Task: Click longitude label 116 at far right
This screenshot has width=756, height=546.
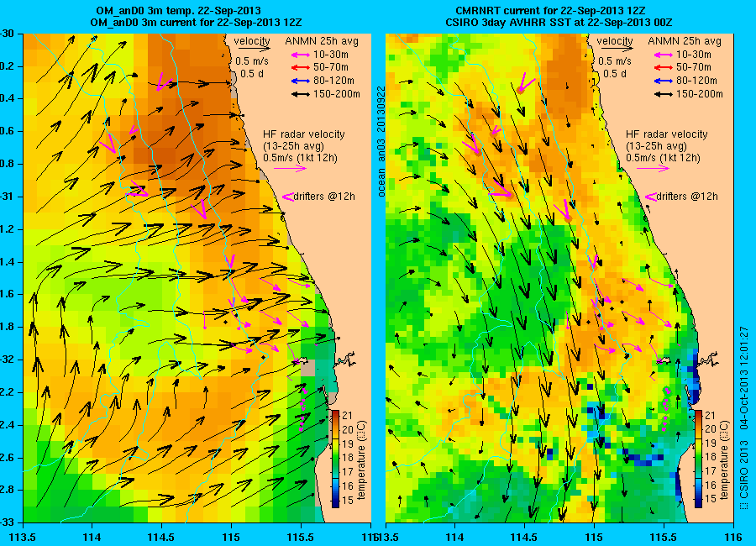Action: [733, 537]
